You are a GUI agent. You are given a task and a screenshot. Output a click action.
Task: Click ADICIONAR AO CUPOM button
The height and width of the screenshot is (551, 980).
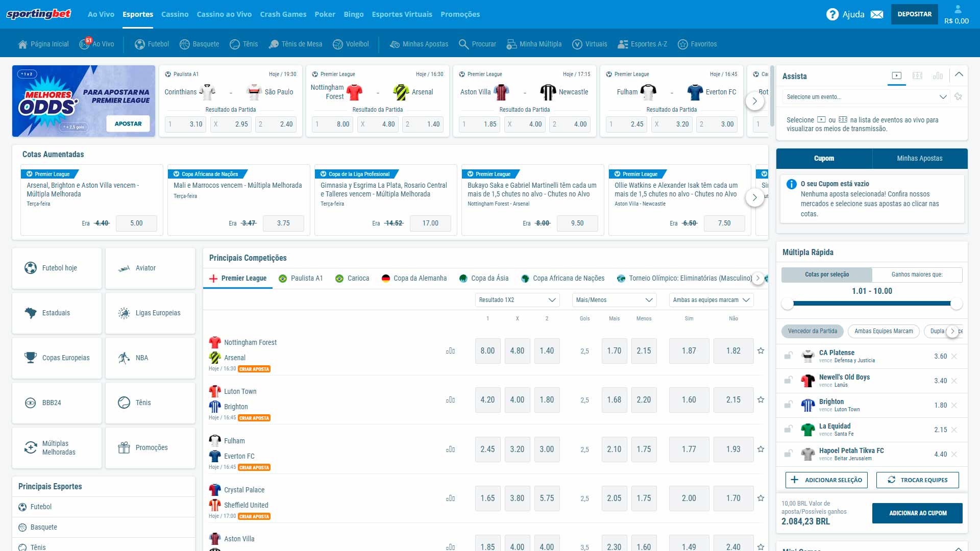pos(917,513)
